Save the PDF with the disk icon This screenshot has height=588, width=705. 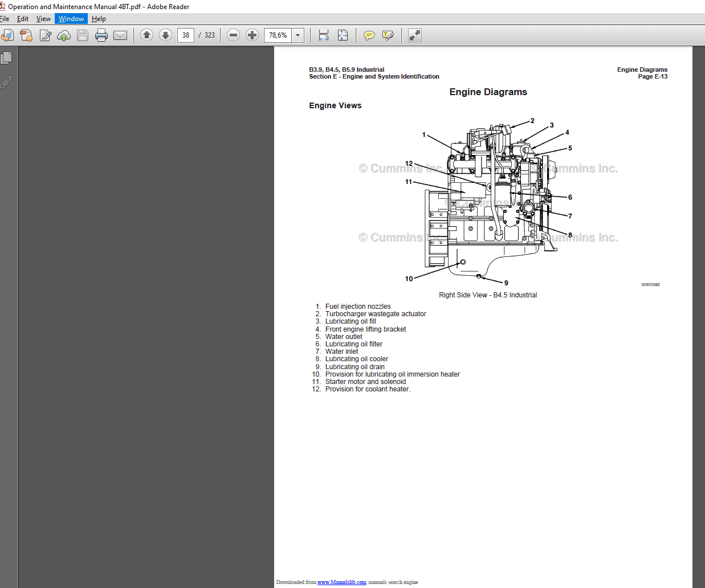(x=83, y=35)
